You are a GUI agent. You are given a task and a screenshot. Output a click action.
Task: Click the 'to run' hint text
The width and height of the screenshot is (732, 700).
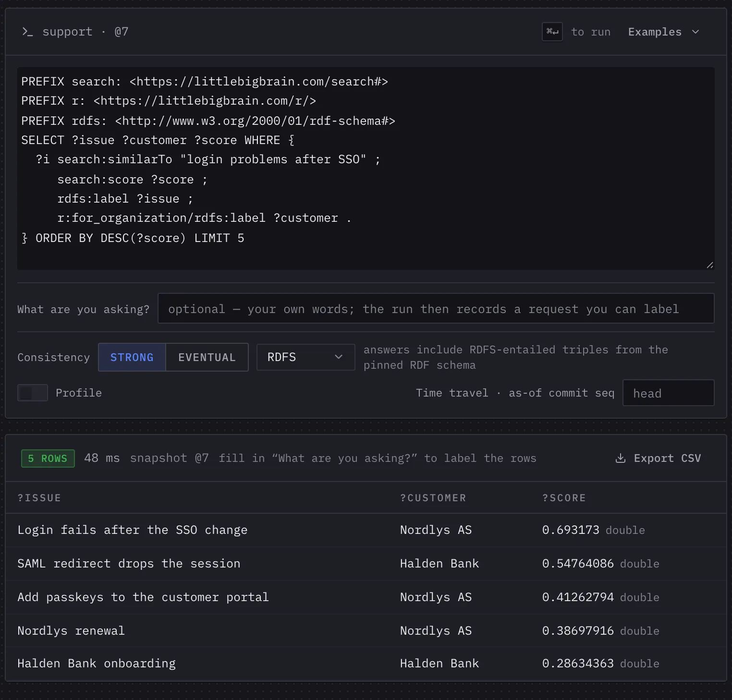point(591,32)
